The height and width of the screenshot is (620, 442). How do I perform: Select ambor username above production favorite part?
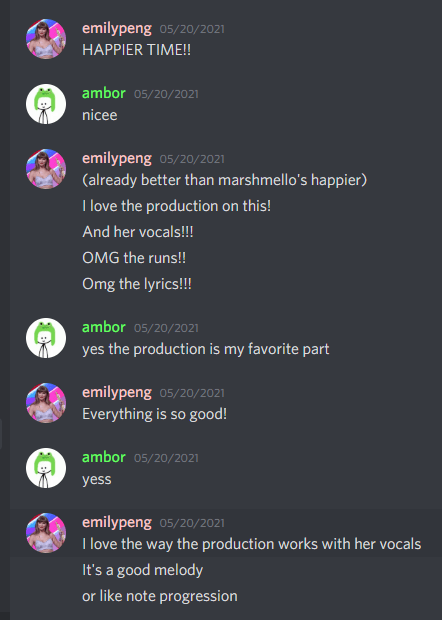(x=104, y=327)
